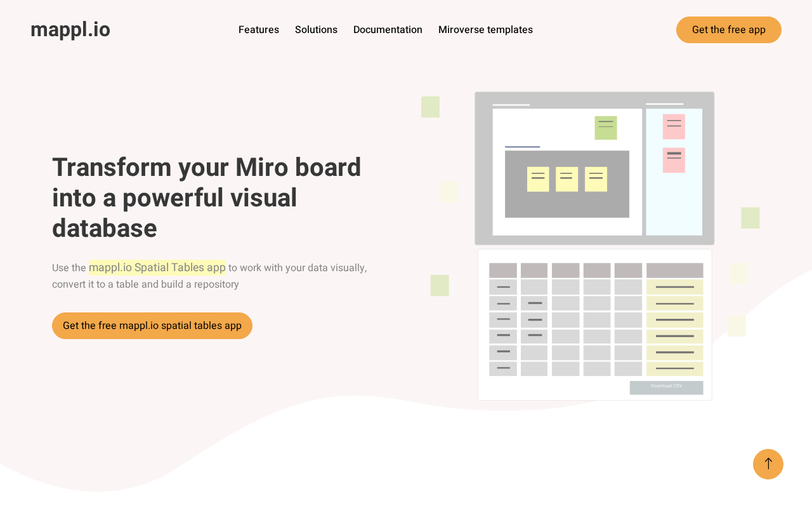Viewport: 812px width, 508px height.
Task: Click the 'Get the free app' header button
Action: 729,30
